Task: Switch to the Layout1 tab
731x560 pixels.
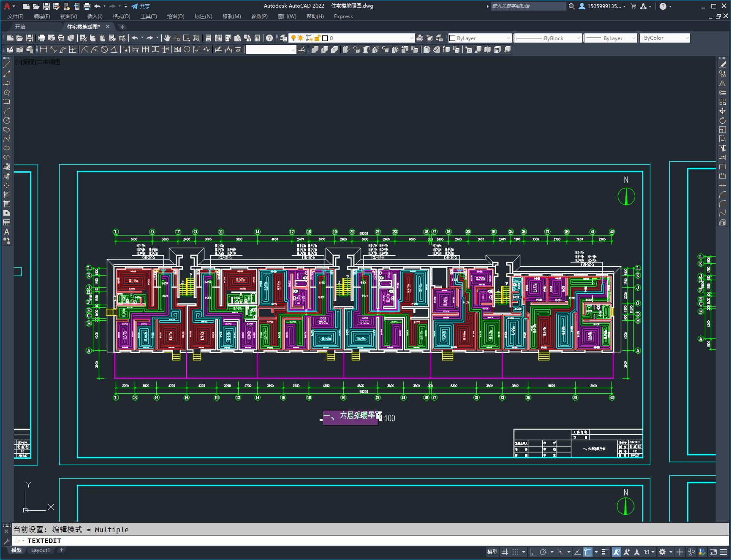Action: (x=41, y=550)
